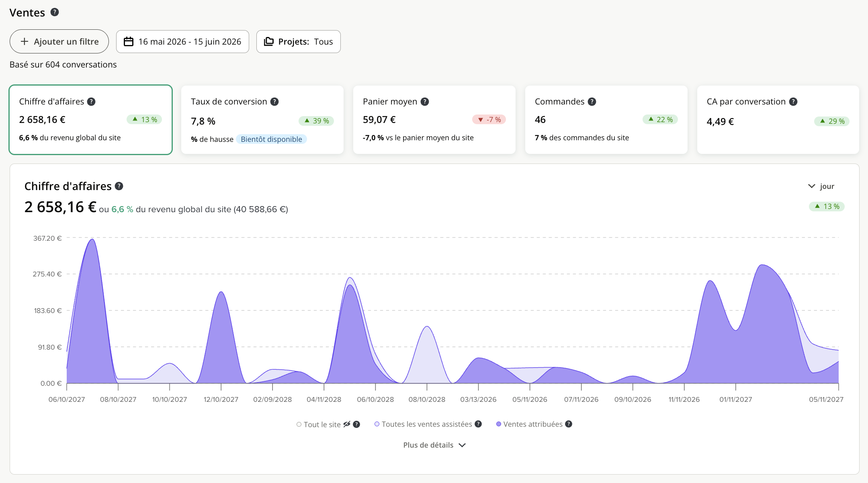Image resolution: width=868 pixels, height=483 pixels.
Task: Open the jour granularity dropdown
Action: point(821,186)
